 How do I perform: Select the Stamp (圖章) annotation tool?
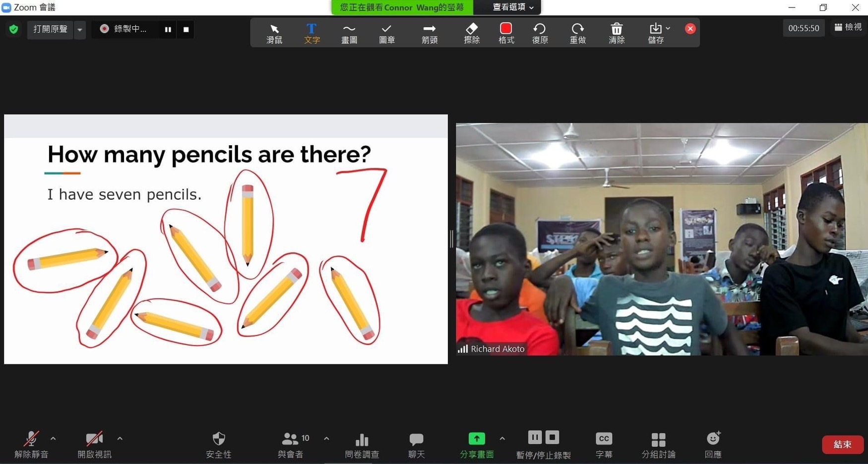pyautogui.click(x=387, y=33)
